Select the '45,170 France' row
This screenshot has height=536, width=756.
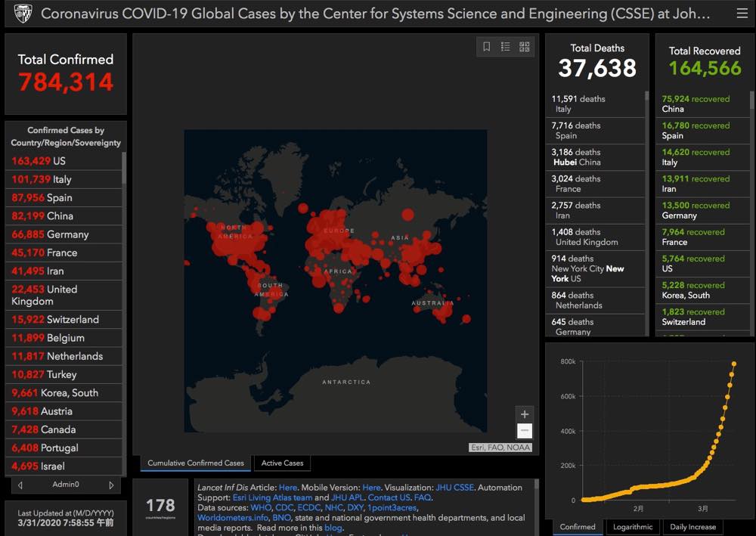[64, 253]
